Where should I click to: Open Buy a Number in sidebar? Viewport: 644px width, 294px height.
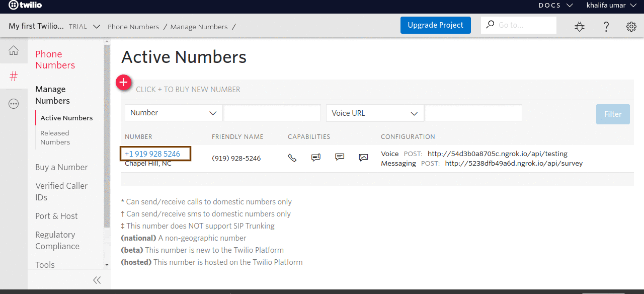coord(61,167)
